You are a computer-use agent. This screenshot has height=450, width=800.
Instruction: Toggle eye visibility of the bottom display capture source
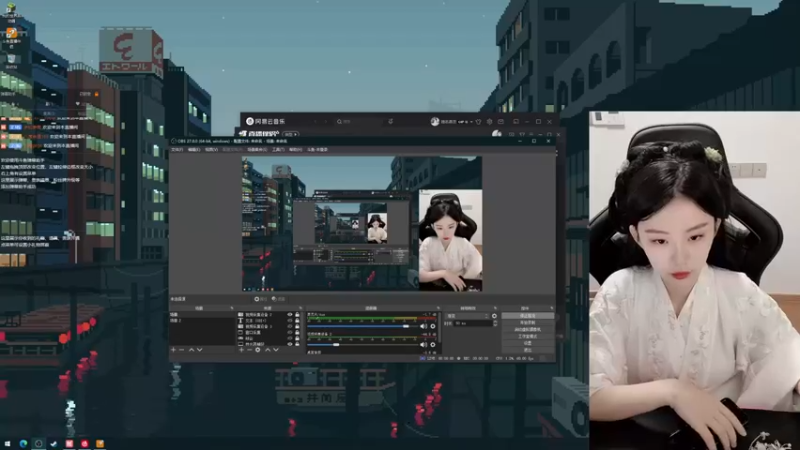pyautogui.click(x=289, y=344)
